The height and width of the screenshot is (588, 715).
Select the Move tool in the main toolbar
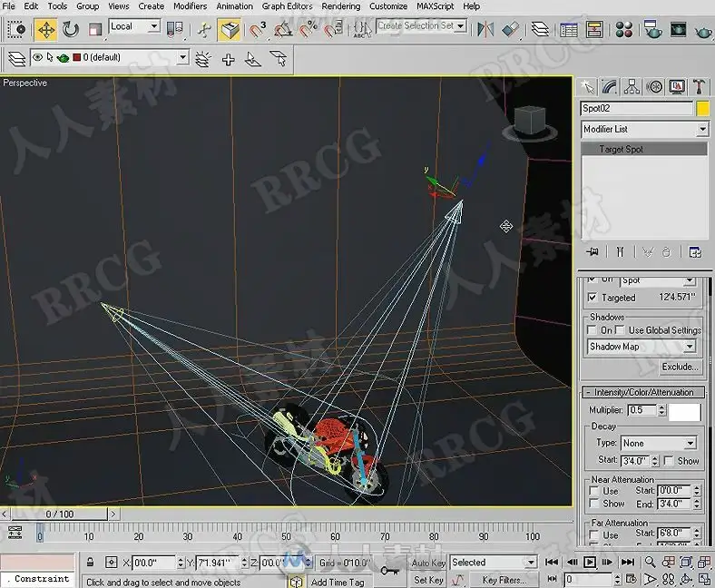click(x=45, y=29)
